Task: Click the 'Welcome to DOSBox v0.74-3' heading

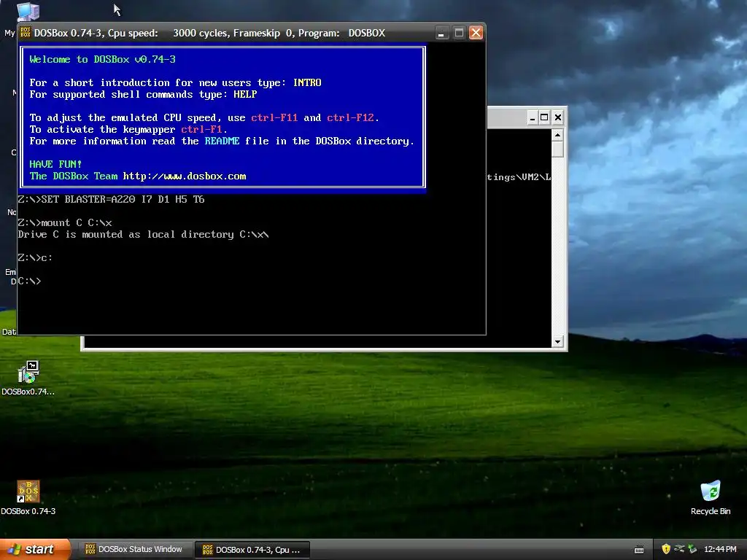Action: [102, 60]
